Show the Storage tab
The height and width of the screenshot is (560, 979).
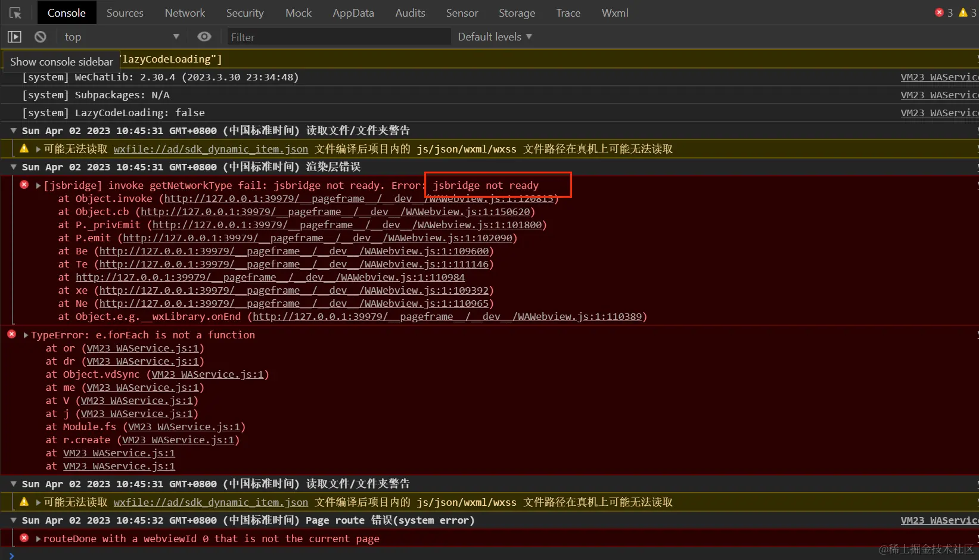point(517,13)
